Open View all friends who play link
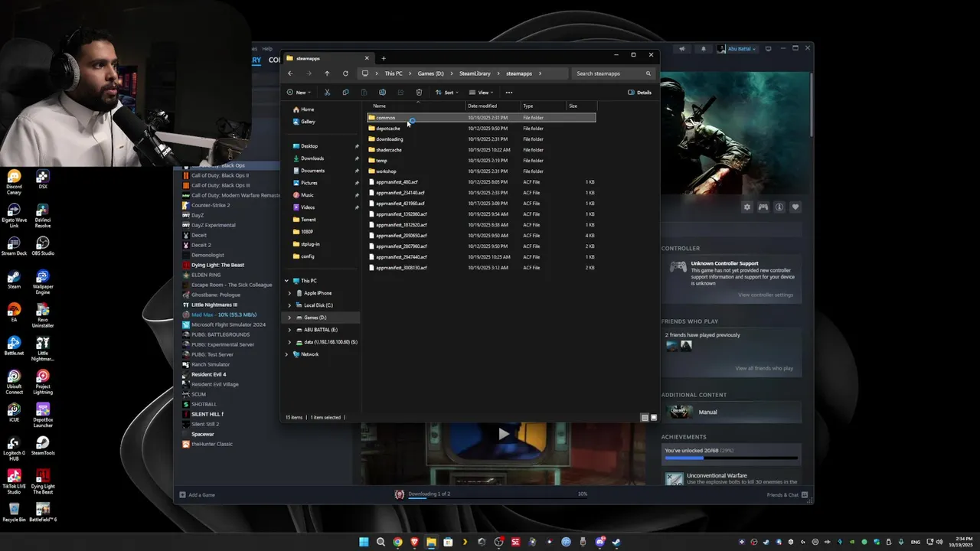Image resolution: width=980 pixels, height=551 pixels. [x=764, y=369]
